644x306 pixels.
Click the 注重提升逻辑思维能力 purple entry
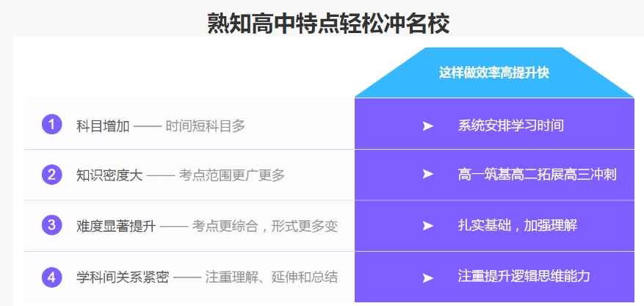click(x=524, y=277)
